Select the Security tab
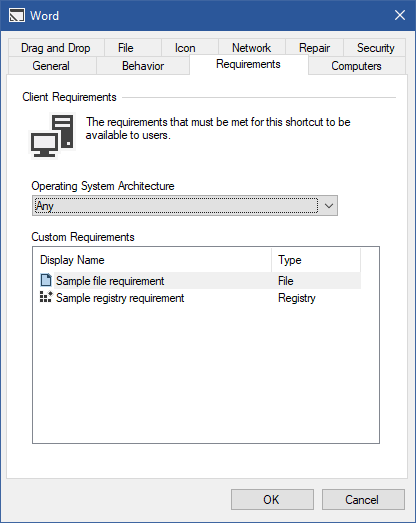 click(x=375, y=48)
